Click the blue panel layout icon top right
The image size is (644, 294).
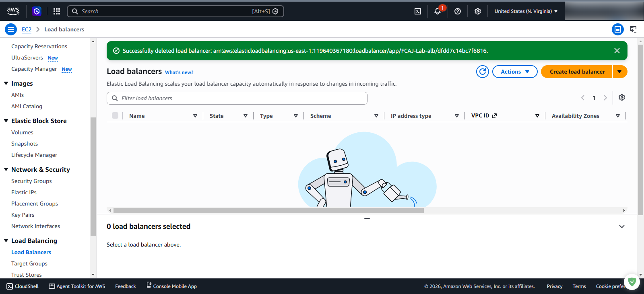618,29
